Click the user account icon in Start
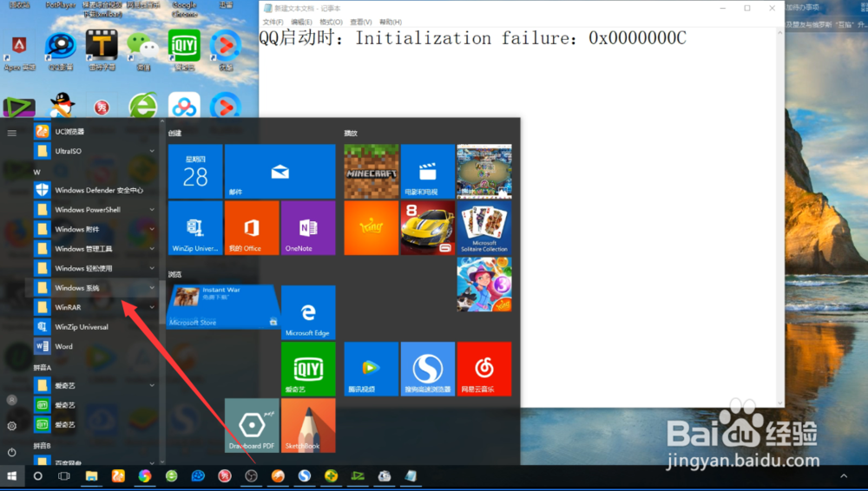868x491 pixels. click(11, 400)
